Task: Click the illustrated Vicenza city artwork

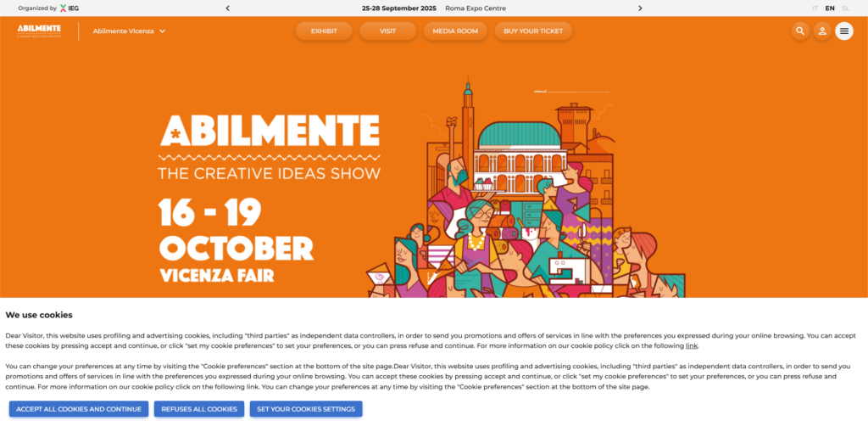Action: [526, 188]
